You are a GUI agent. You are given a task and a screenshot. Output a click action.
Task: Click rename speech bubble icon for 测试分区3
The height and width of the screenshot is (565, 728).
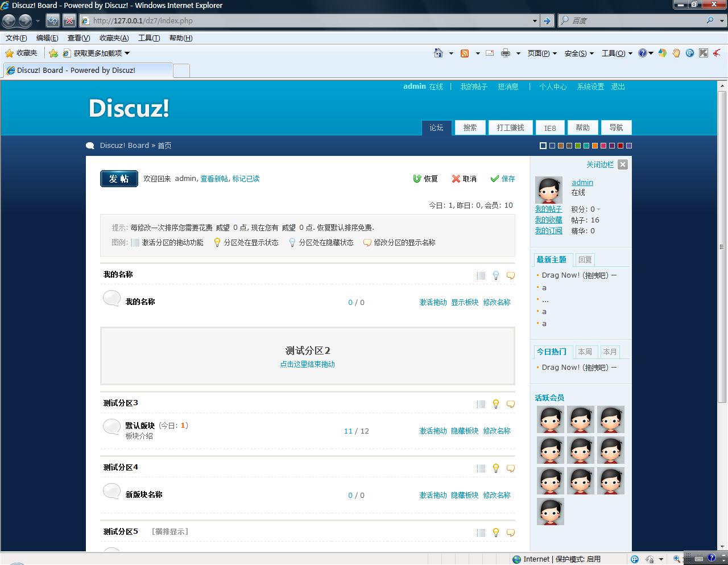(x=511, y=404)
